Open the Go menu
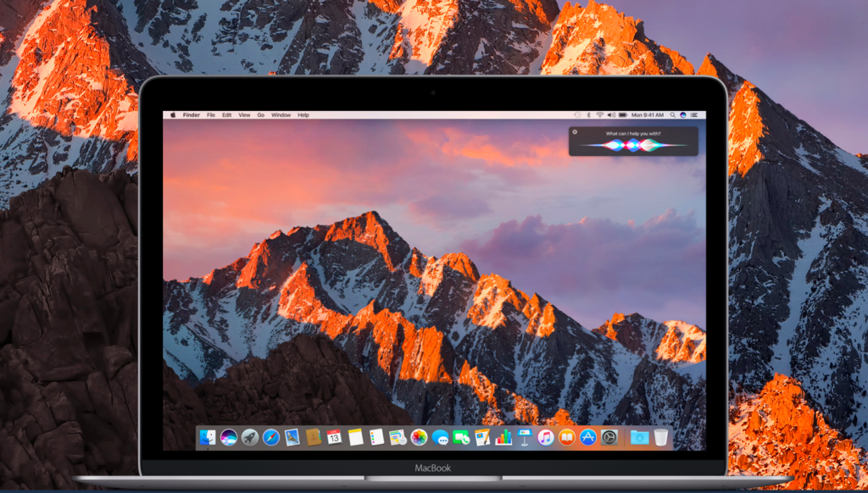 point(260,114)
